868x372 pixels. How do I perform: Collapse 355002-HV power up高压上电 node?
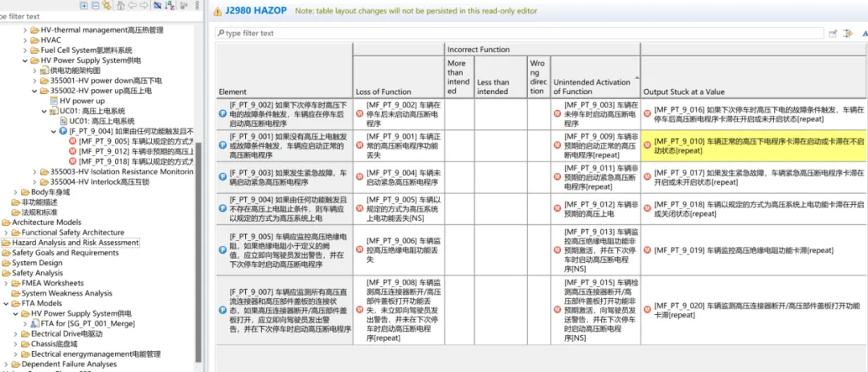pos(35,91)
